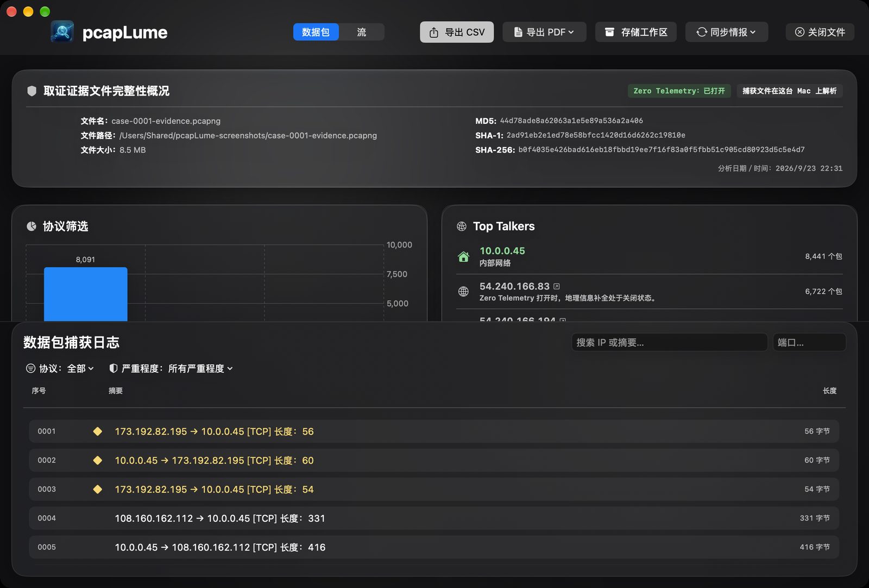869x588 pixels.
Task: Expand the 严重程度: 所有严重程度 dropdown
Action: pyautogui.click(x=171, y=369)
